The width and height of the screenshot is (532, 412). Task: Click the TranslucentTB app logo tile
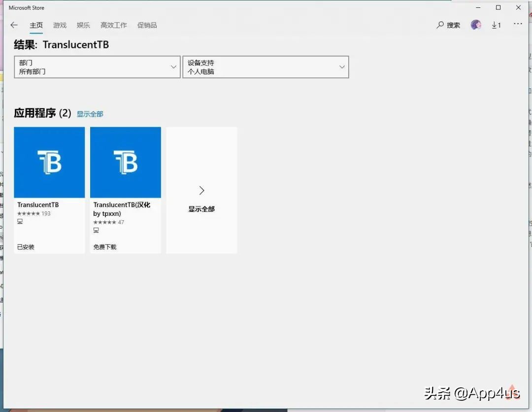[49, 163]
